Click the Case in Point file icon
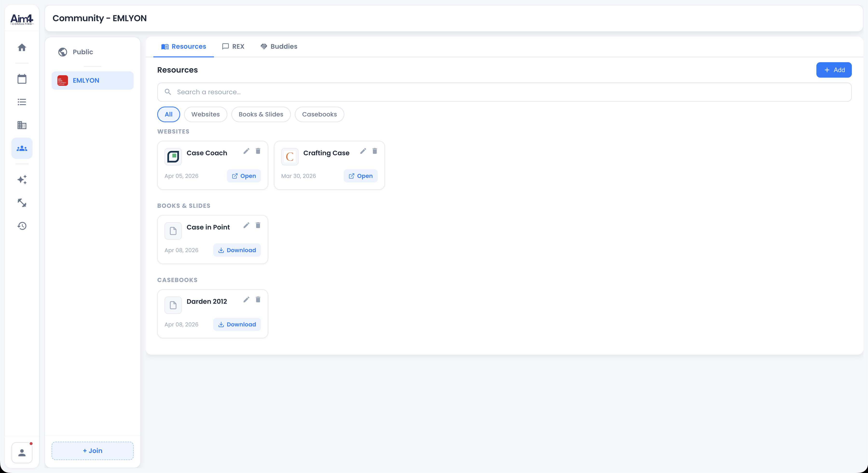The width and height of the screenshot is (868, 473). [173, 231]
